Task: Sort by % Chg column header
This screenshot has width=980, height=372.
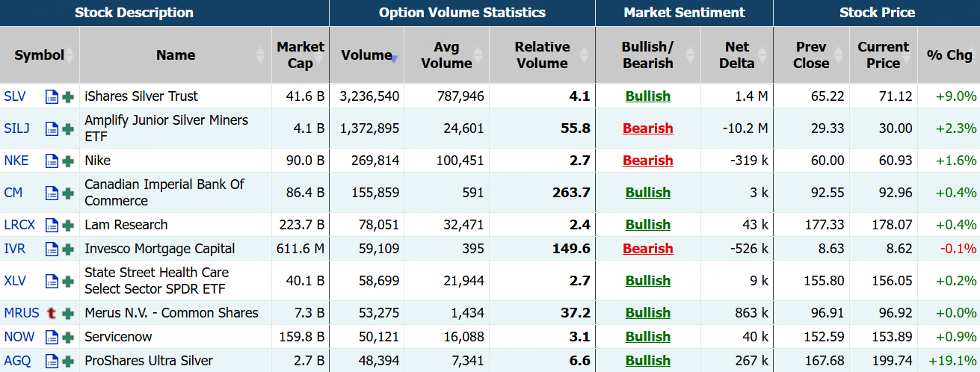Action: 949,55
